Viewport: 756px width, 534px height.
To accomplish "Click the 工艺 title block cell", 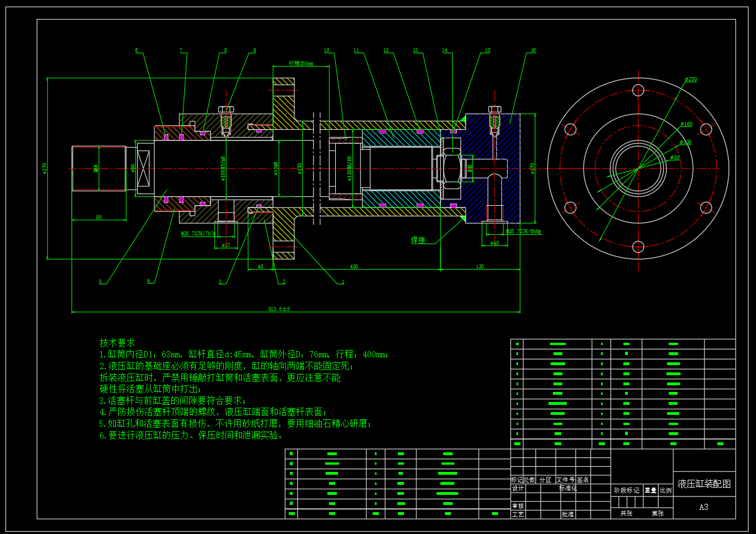I will 518,514.
